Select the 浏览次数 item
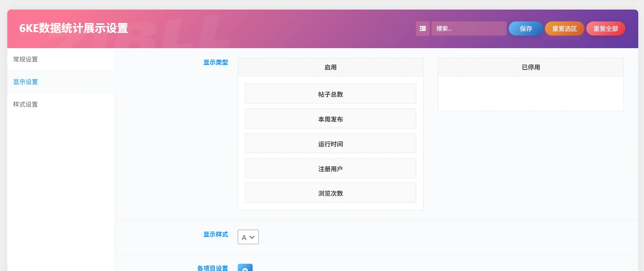This screenshot has width=644, height=271. pyautogui.click(x=330, y=193)
